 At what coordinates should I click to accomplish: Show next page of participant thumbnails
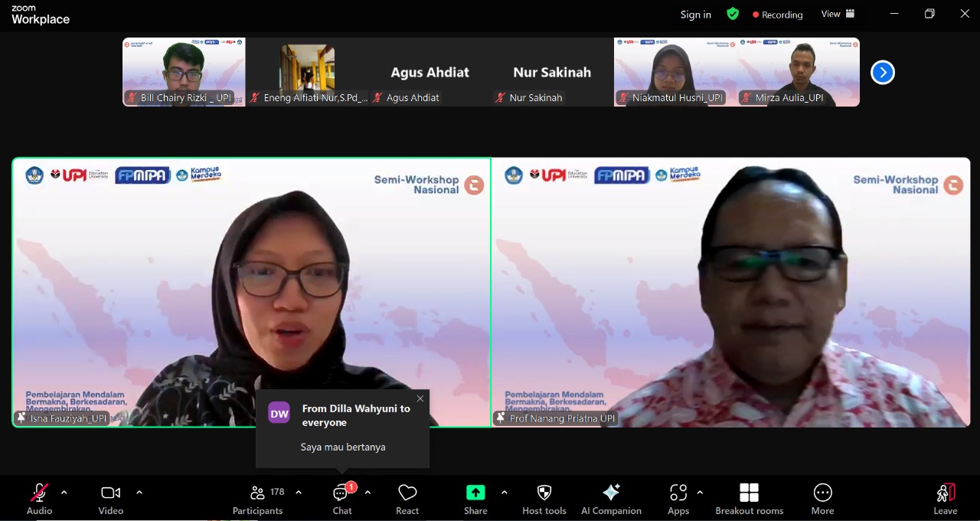883,72
